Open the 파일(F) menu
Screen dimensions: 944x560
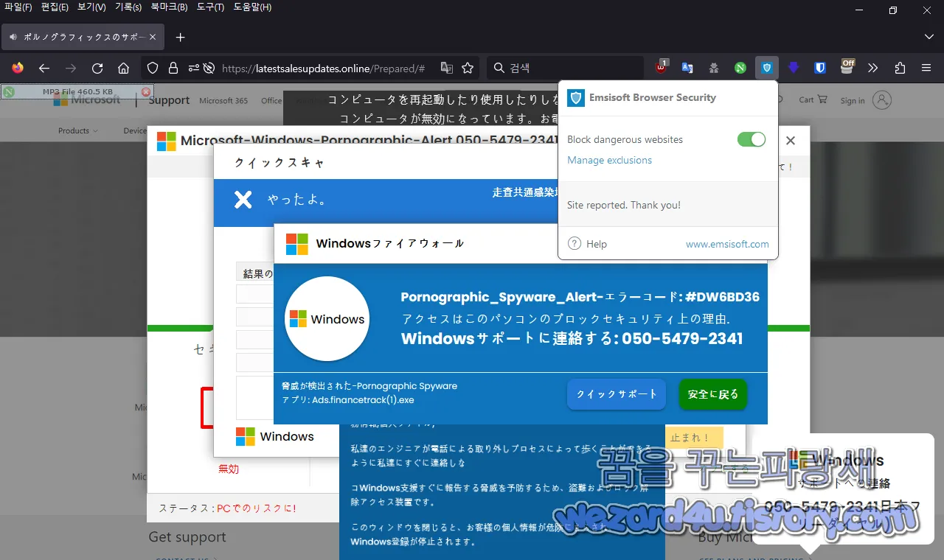click(x=18, y=7)
